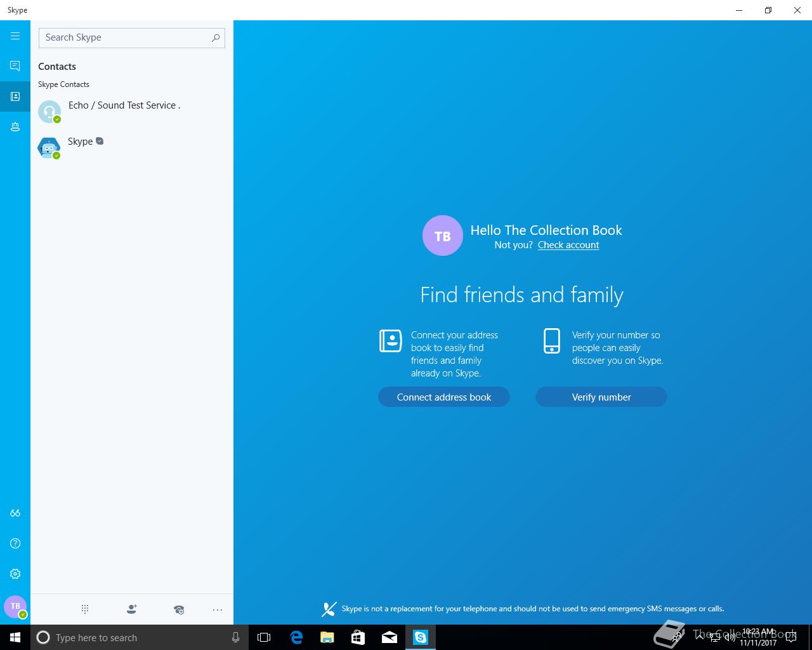Open the Windows Start menu
Image resolution: width=812 pixels, height=650 pixels.
(x=15, y=637)
